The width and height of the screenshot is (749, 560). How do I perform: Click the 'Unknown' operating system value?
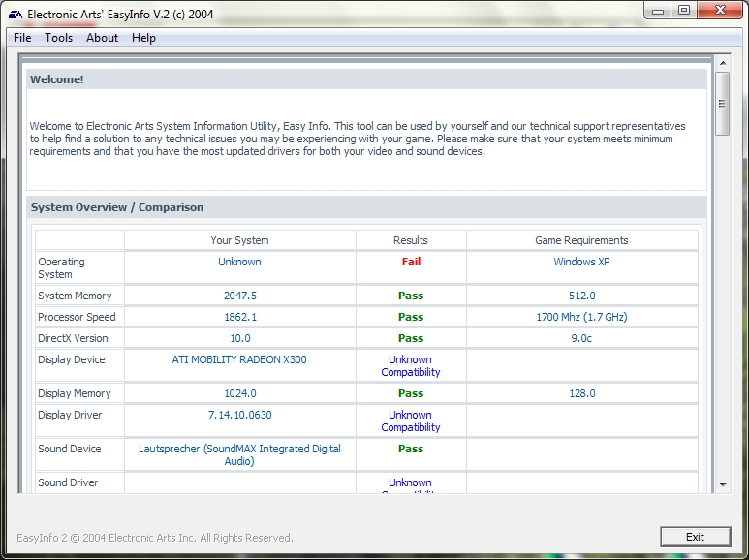[239, 262]
